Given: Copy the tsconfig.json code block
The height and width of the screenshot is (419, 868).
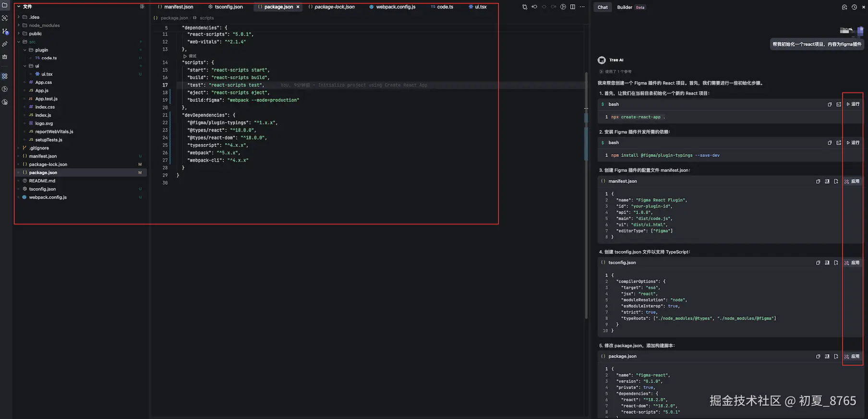Looking at the screenshot, I should (x=818, y=263).
